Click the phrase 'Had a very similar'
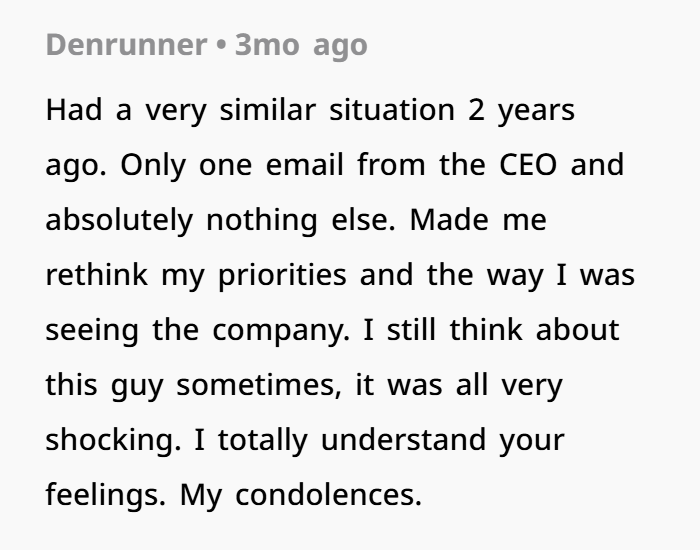 181,110
